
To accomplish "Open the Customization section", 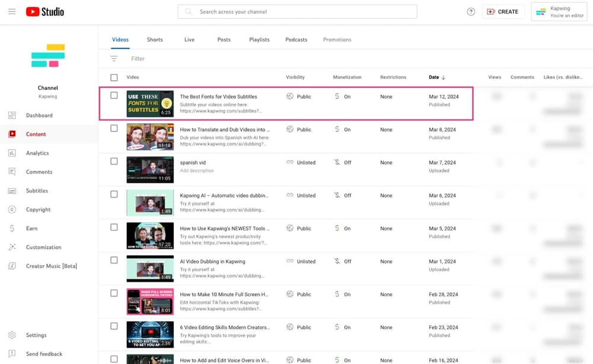I will (x=44, y=247).
